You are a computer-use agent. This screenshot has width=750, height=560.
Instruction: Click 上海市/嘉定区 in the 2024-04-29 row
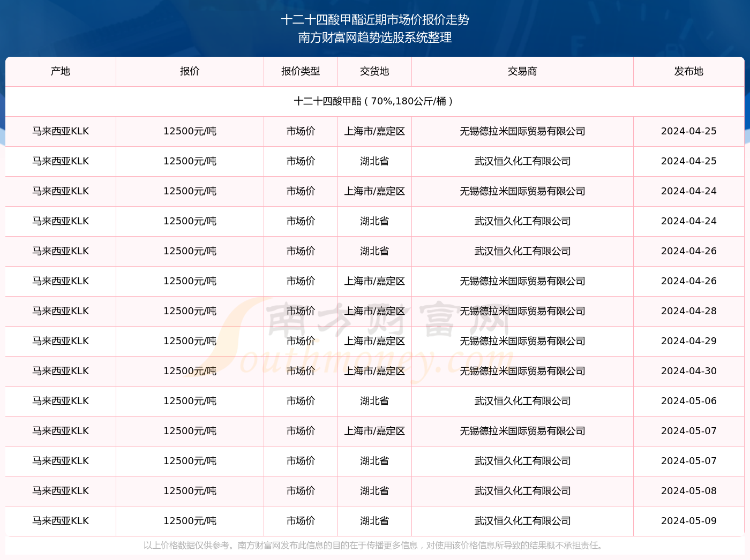point(374,341)
